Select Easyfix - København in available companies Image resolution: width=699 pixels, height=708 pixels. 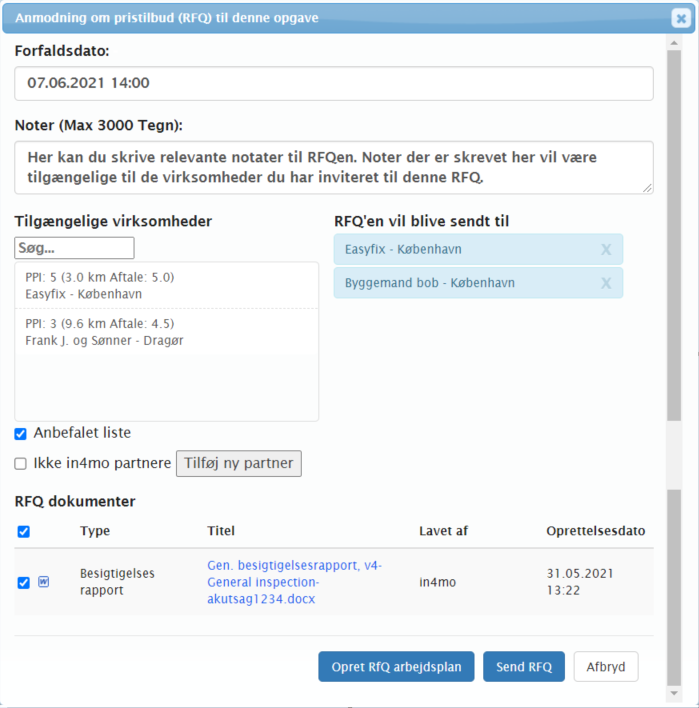[166, 286]
